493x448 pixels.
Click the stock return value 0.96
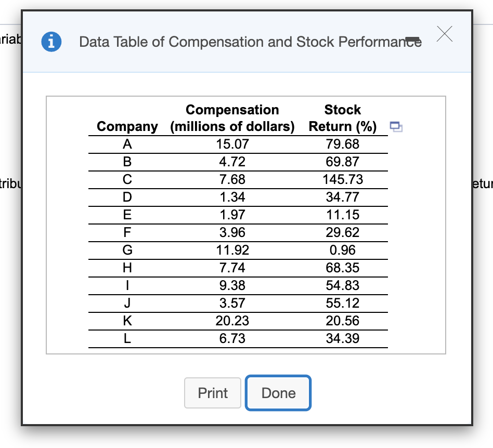tap(342, 251)
